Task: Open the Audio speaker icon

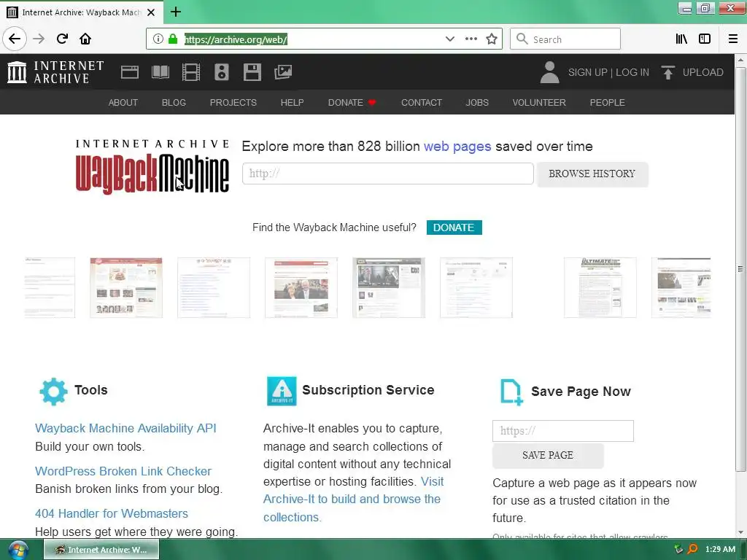Action: [222, 72]
